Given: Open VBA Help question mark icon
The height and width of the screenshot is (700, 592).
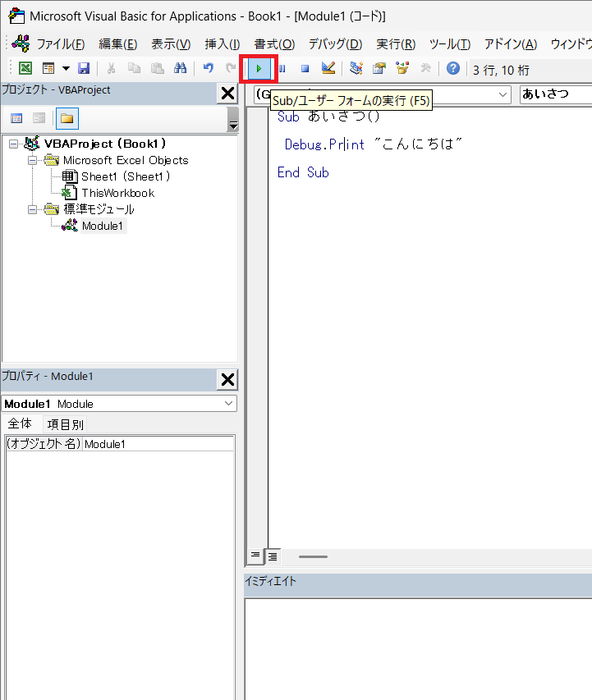Looking at the screenshot, I should tap(453, 68).
